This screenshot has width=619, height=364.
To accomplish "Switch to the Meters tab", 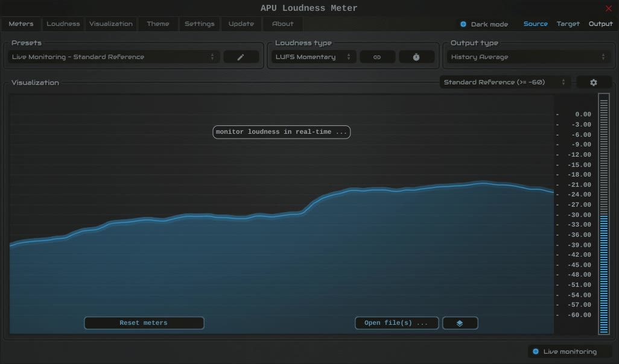I will (21, 24).
